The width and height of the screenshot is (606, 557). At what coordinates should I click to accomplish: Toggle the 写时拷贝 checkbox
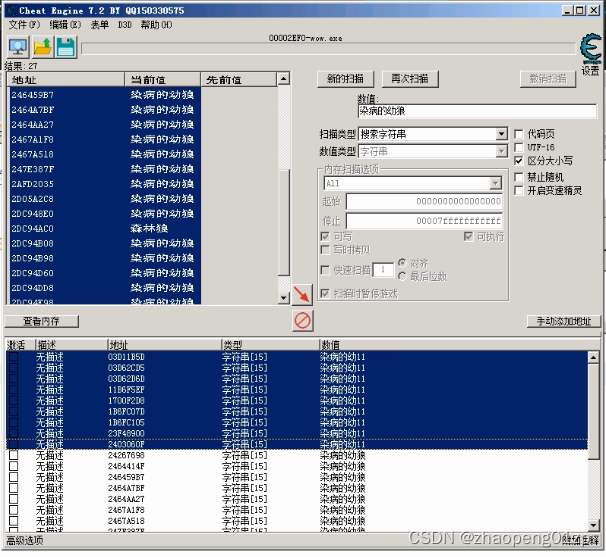pos(325,250)
